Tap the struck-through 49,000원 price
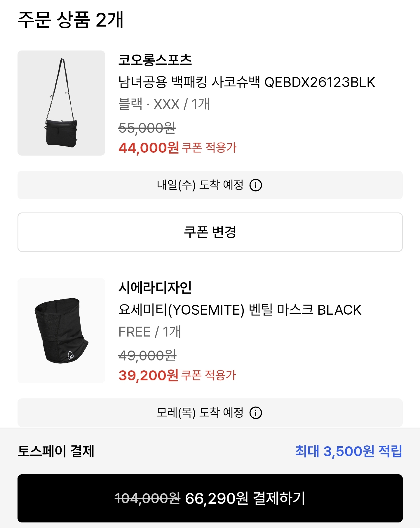Screen dimensions: 420x528 (147, 356)
